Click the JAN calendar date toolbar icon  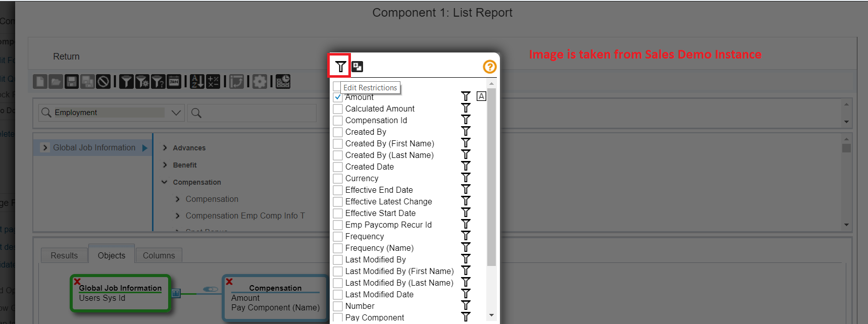[174, 81]
